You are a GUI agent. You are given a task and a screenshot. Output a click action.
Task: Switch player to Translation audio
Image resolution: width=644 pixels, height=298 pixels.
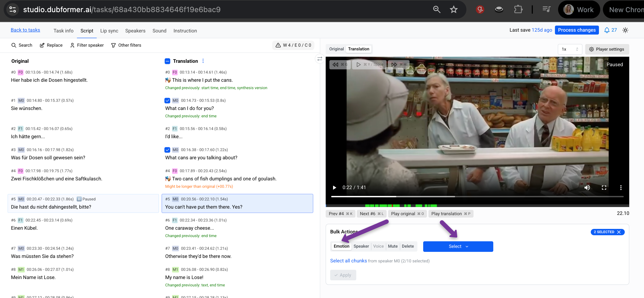point(359,49)
